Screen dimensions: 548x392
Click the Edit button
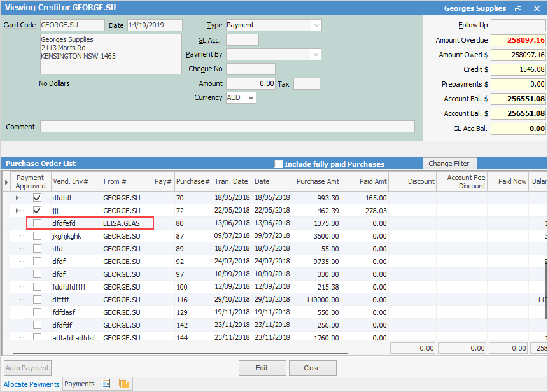262,368
